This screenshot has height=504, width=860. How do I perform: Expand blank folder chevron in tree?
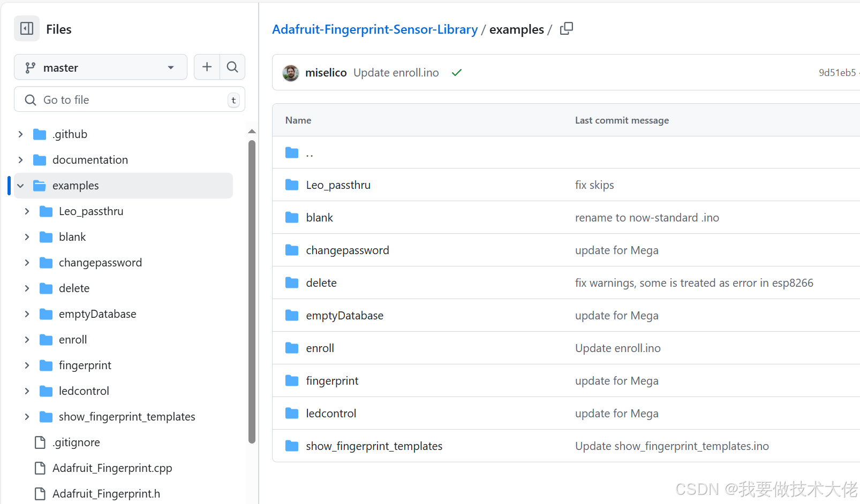27,237
